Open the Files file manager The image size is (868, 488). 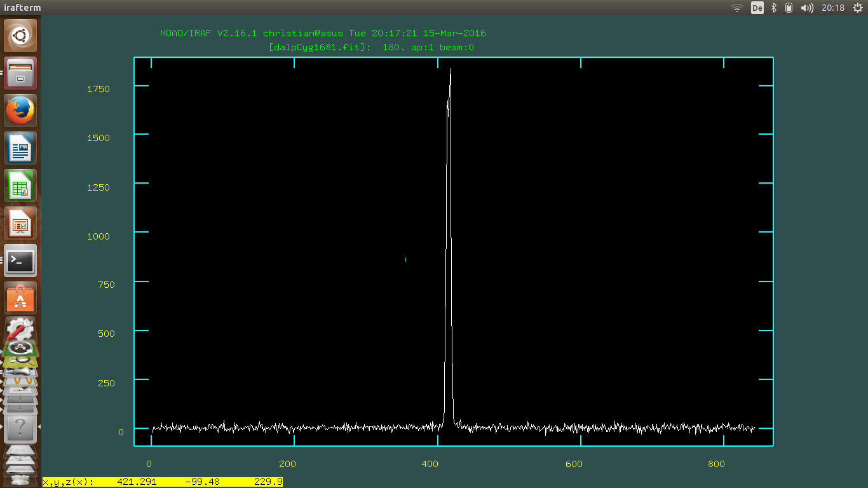pos(21,73)
